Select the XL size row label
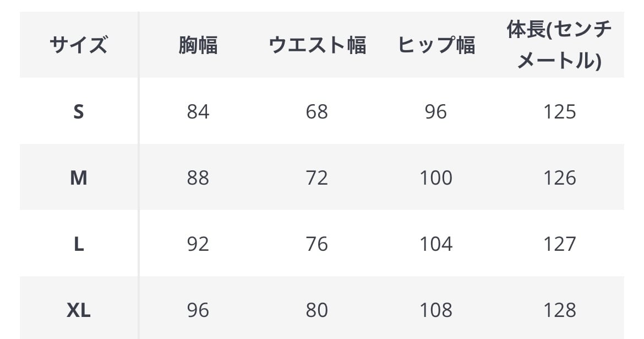 click(x=78, y=310)
